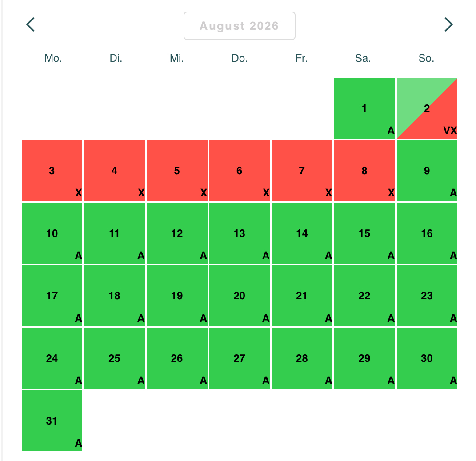The height and width of the screenshot is (461, 476).
Task: Click the red August 5 cell
Action: point(177,171)
